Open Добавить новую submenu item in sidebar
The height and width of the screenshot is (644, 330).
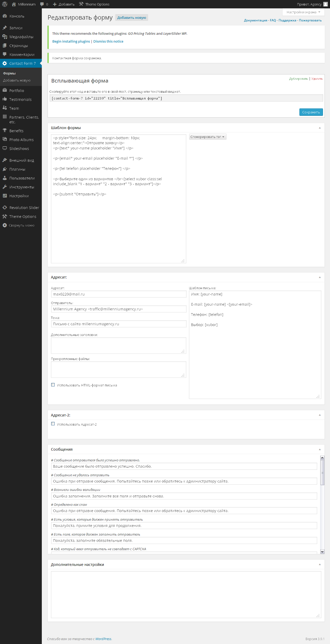[17, 80]
